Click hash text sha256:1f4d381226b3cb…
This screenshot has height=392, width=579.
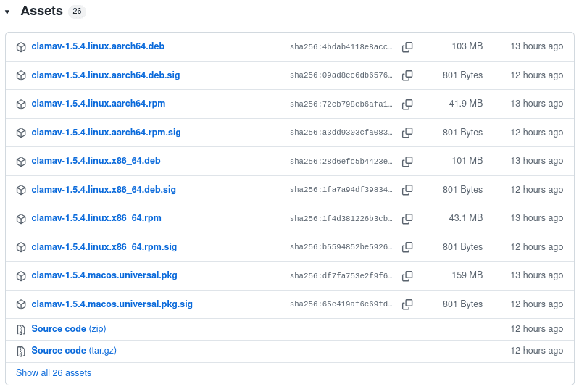tap(341, 218)
